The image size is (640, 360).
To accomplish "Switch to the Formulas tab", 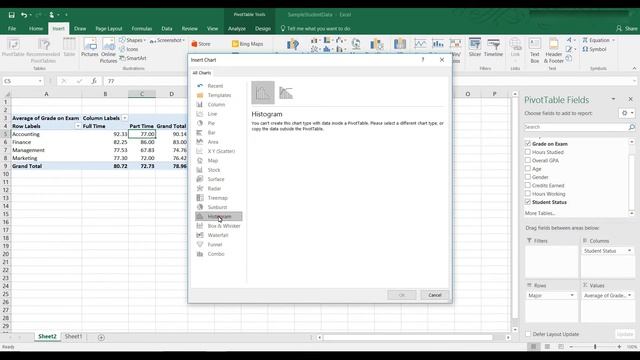I will click(142, 29).
